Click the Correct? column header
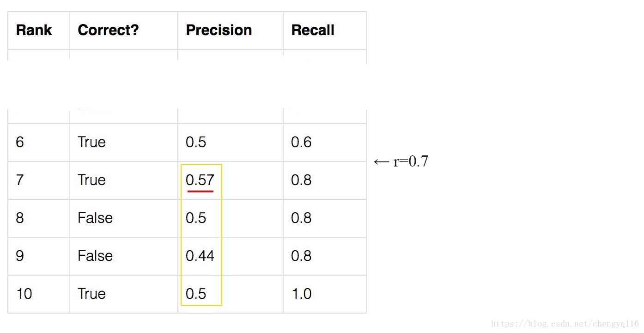The image size is (644, 333). [108, 31]
